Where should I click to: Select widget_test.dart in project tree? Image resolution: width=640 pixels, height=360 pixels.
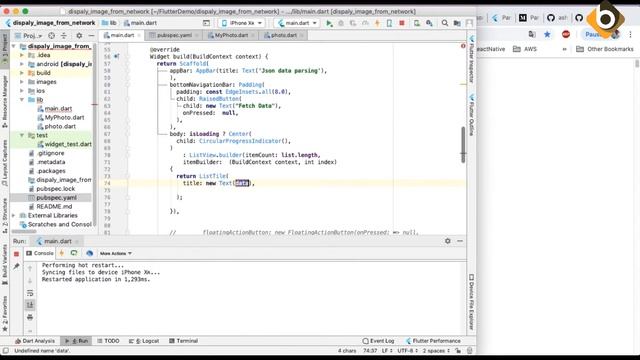64,144
